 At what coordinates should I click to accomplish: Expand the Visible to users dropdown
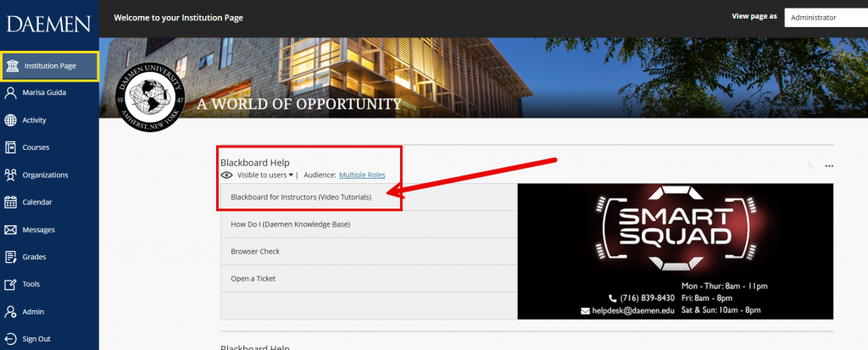coord(265,175)
